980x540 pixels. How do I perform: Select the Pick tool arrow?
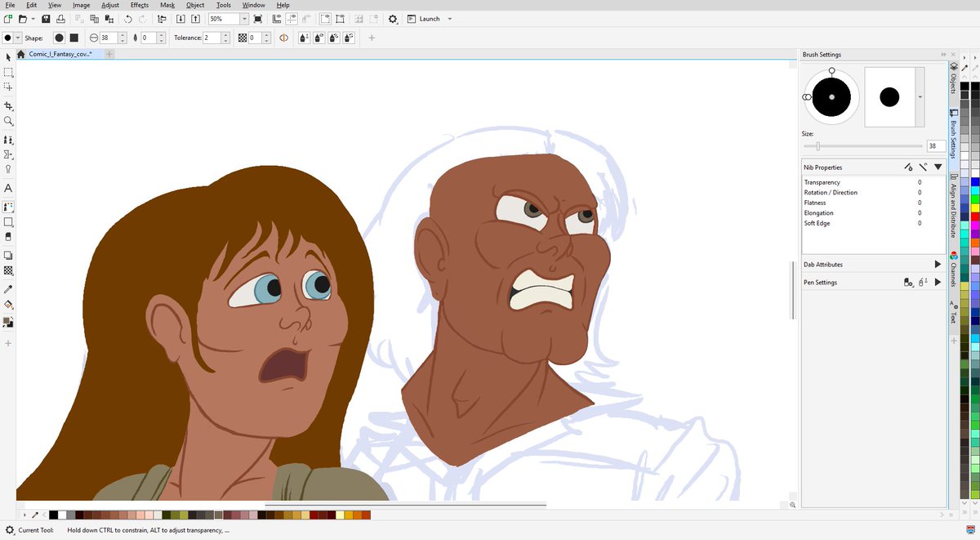pos(8,56)
